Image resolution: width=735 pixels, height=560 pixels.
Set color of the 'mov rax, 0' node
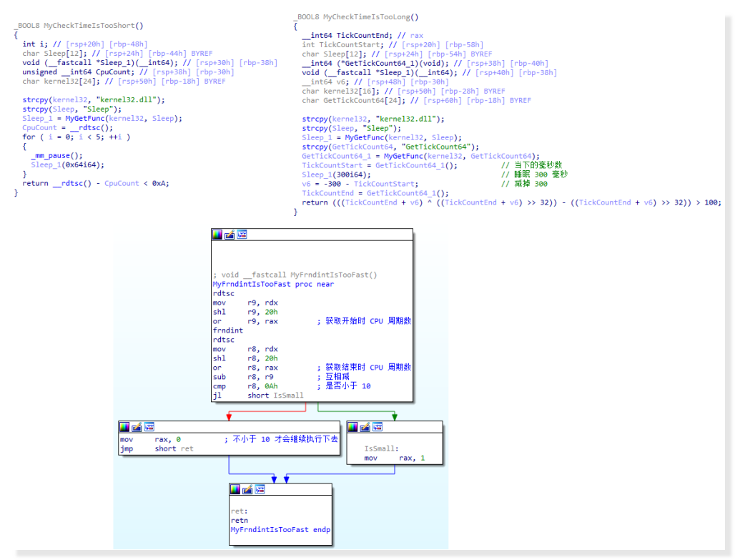coord(125,427)
